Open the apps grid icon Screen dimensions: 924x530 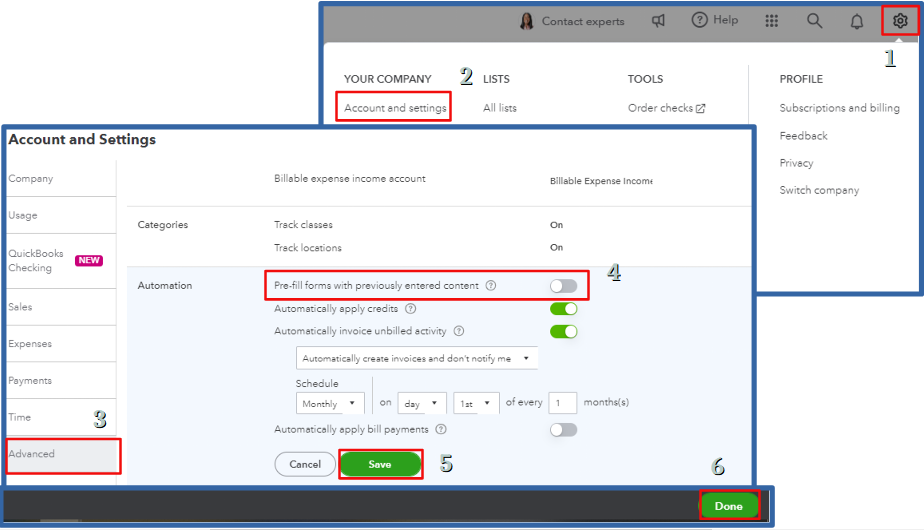tap(771, 21)
